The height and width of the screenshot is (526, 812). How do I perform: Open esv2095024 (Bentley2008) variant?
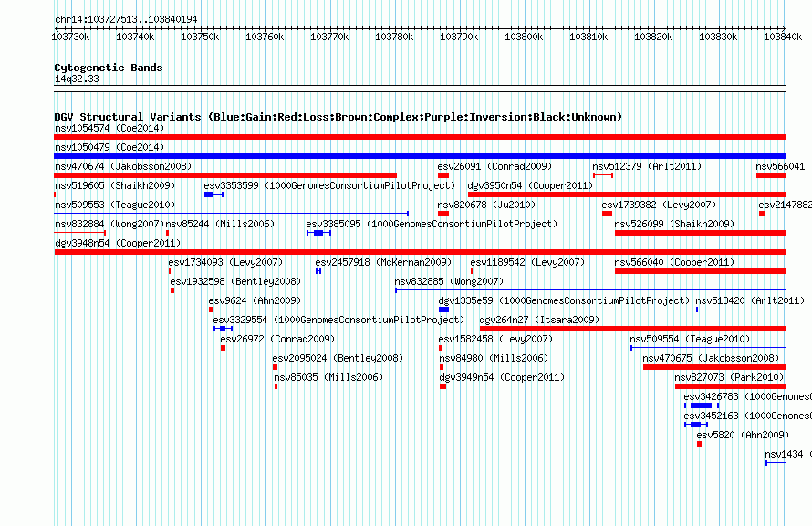(338, 358)
